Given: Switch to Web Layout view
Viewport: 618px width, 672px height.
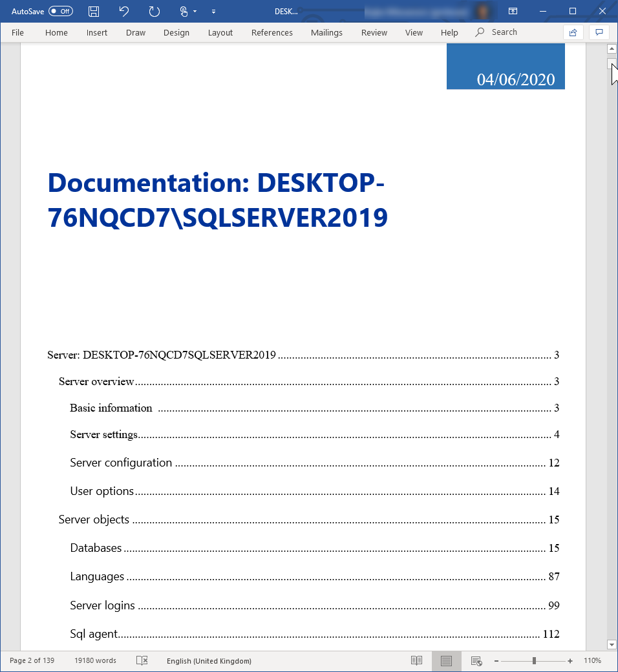Looking at the screenshot, I should (x=476, y=660).
